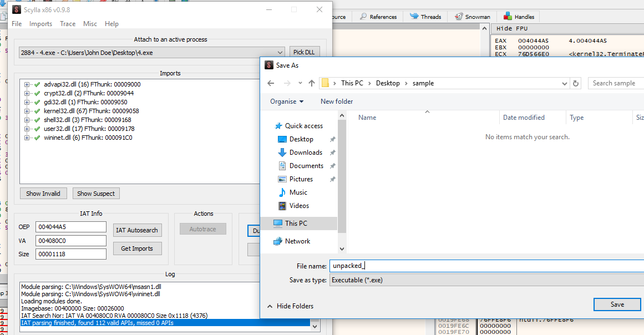This screenshot has height=335, width=644.
Task: Click the folder icon in address bar
Action: [325, 83]
